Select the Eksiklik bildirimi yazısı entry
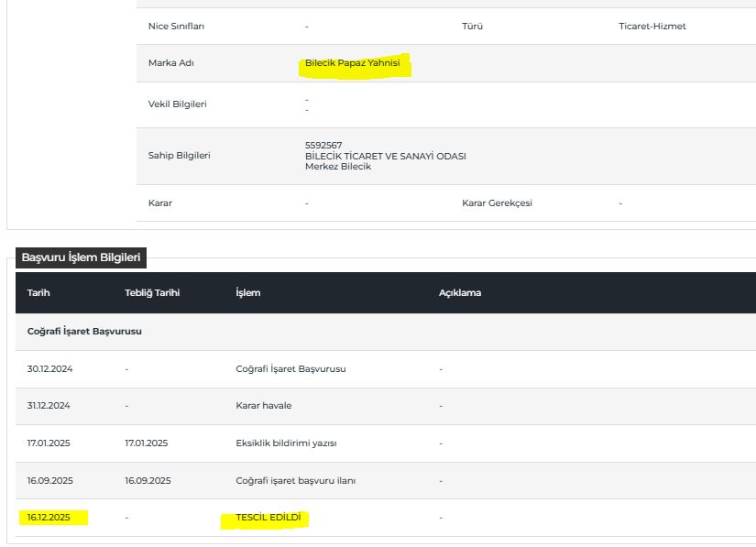 tap(286, 443)
